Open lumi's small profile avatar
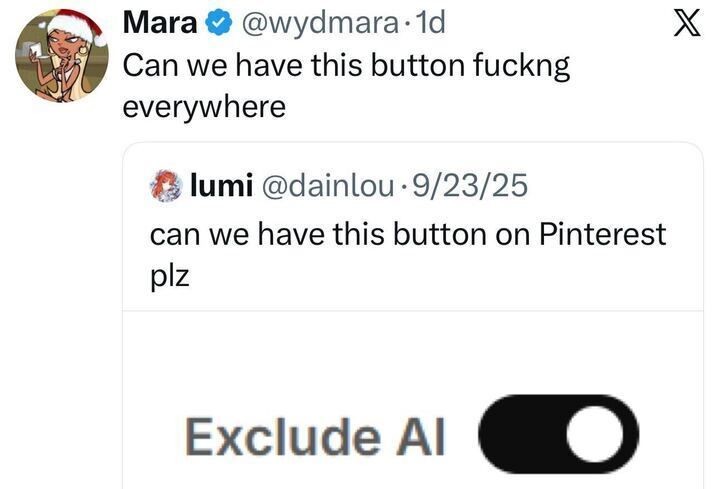Screen dimensions: 719x489 pos(163,185)
